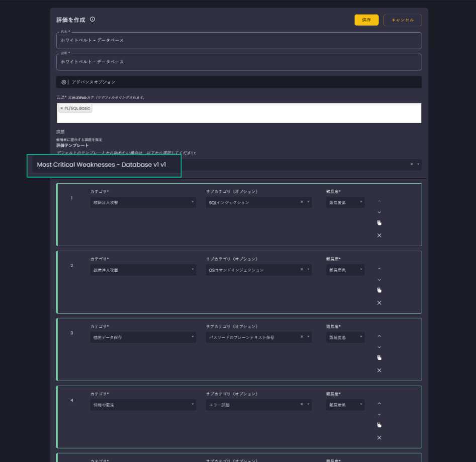
Task: Delete challenge 2
Action: (379, 303)
